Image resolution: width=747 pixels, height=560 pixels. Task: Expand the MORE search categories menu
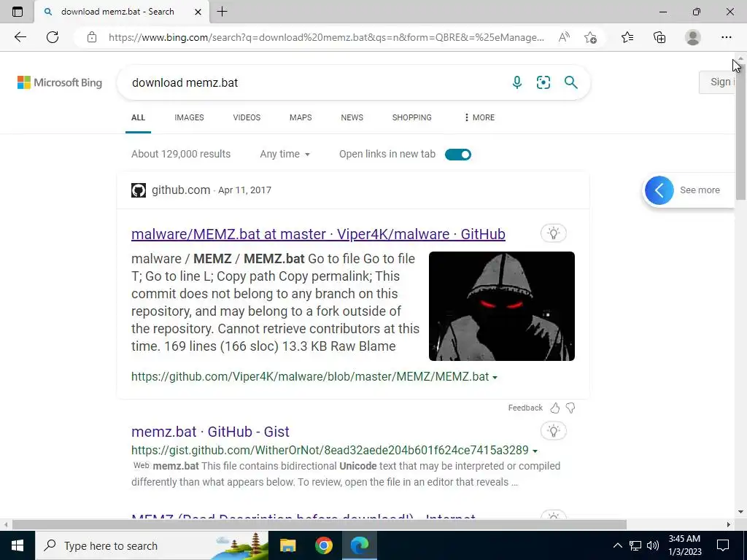[479, 117]
